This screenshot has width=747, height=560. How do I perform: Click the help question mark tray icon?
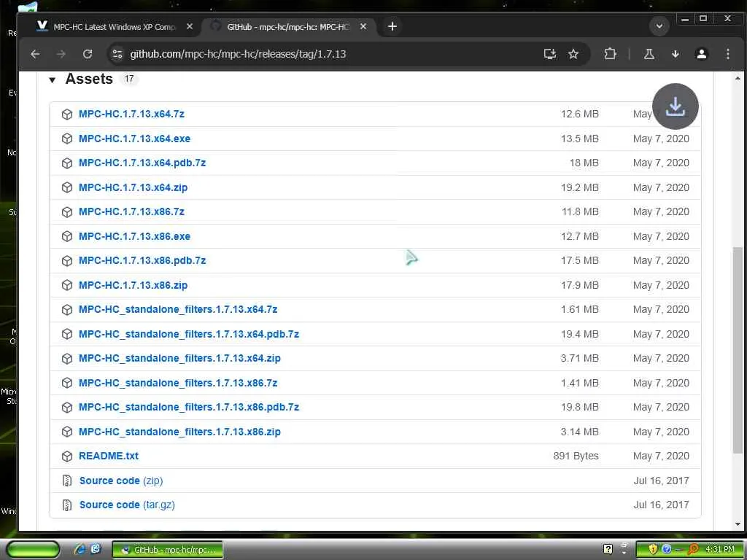pos(608,550)
